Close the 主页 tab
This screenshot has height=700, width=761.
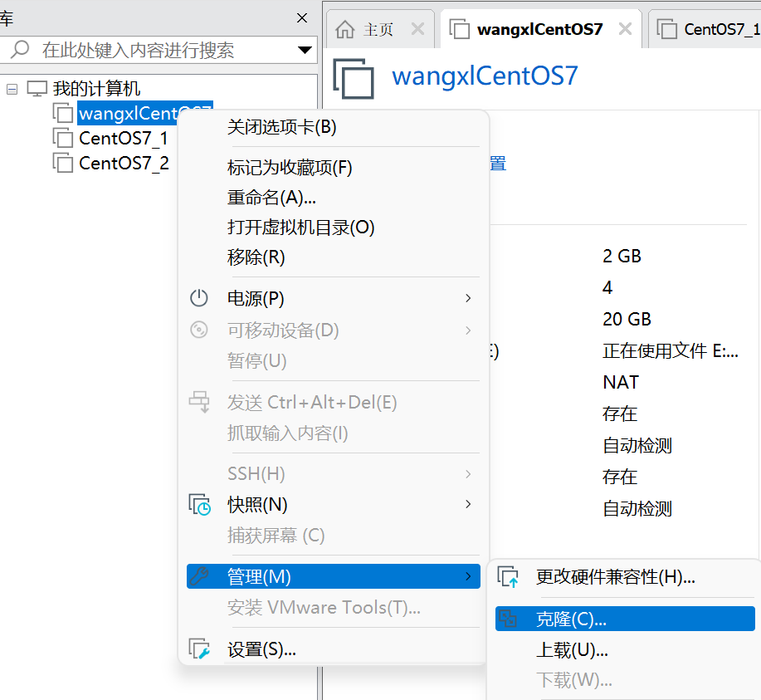(417, 29)
